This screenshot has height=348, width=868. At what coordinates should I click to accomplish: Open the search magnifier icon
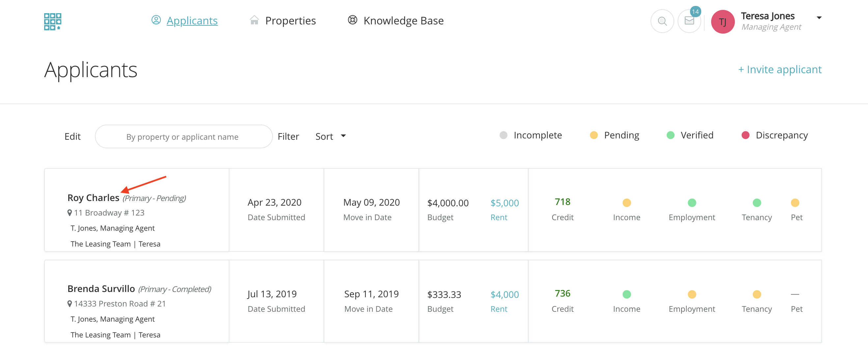tap(662, 21)
